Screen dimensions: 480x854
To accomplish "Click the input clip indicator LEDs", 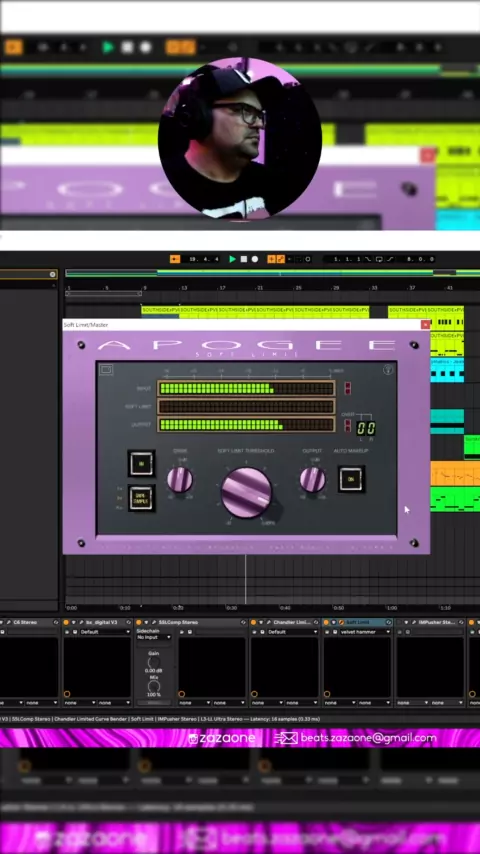I will [348, 388].
